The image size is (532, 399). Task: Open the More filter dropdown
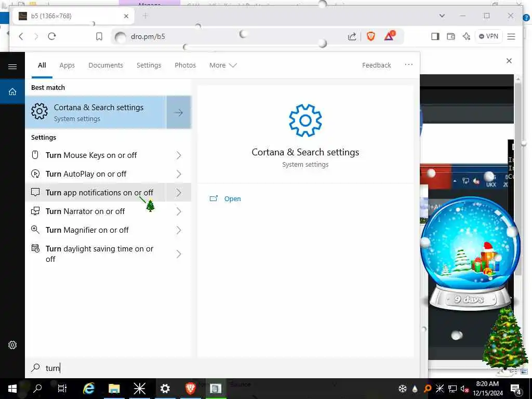(x=222, y=65)
